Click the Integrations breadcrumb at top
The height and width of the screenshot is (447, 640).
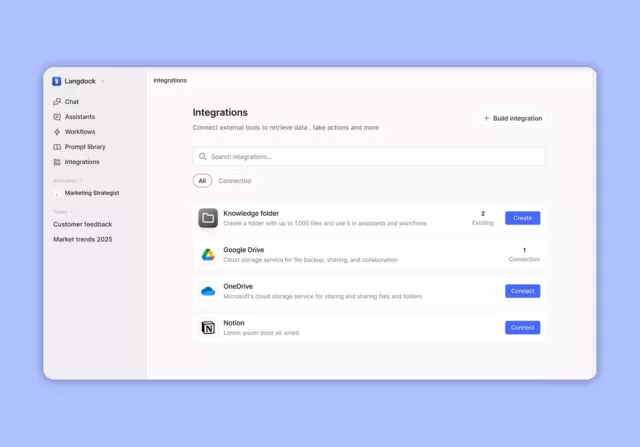pyautogui.click(x=170, y=80)
